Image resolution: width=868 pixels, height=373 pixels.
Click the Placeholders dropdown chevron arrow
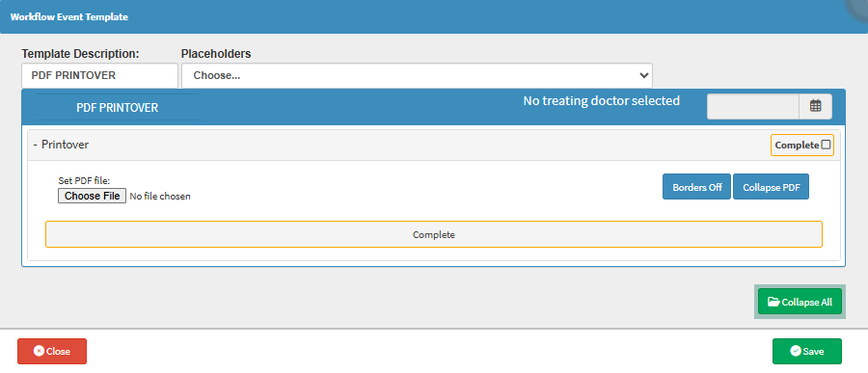[643, 75]
